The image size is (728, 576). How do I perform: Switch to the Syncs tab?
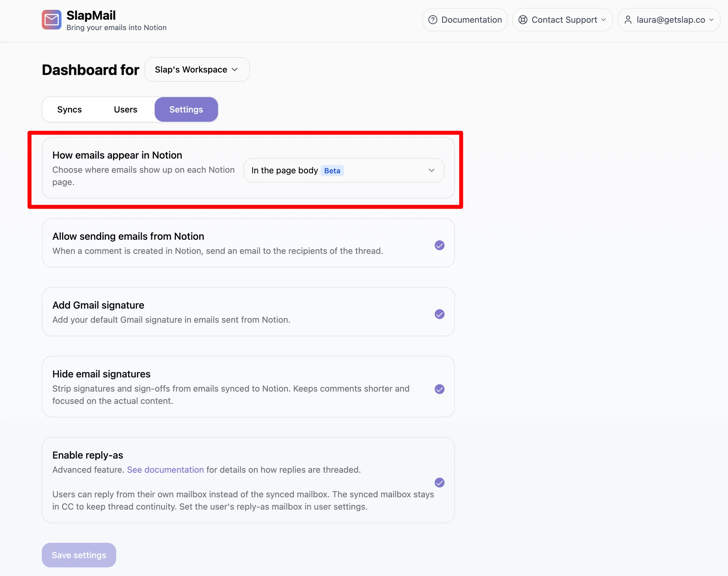pos(69,110)
